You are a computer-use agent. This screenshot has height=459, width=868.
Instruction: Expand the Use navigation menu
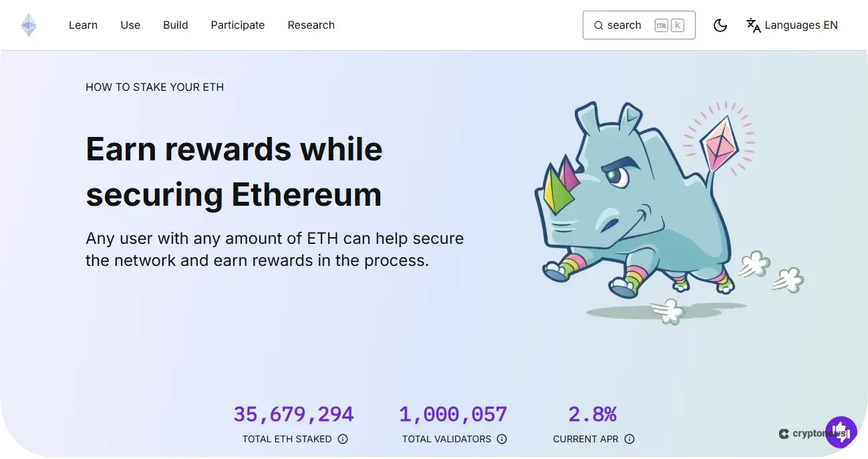130,25
